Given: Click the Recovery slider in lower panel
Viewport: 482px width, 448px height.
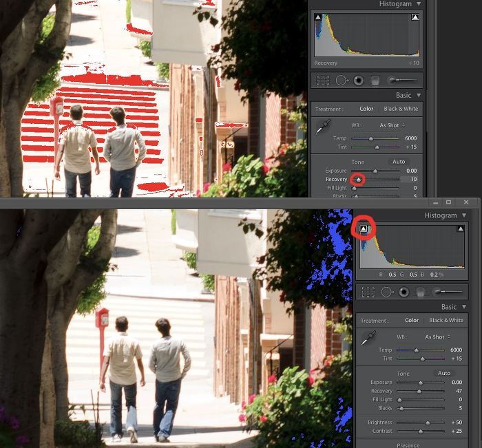Looking at the screenshot, I should 420,391.
